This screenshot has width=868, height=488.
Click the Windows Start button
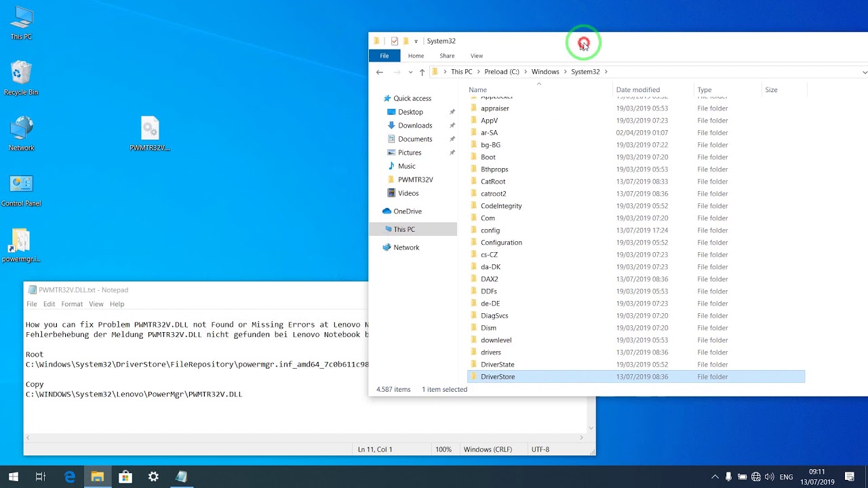click(14, 477)
